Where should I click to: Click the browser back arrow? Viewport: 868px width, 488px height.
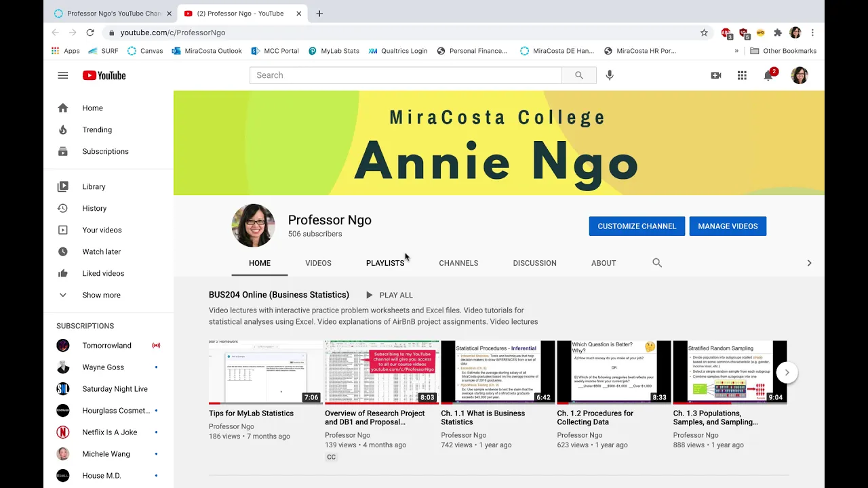(x=56, y=33)
